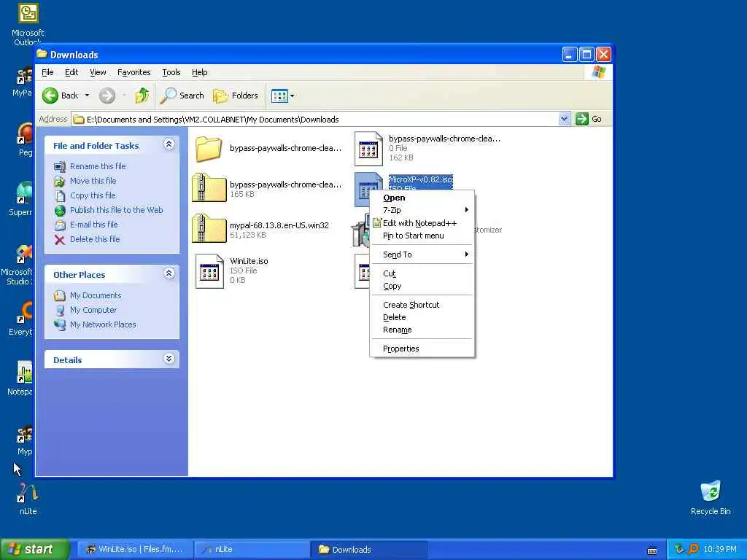747x560 pixels.
Task: Select the mypal-68.13.8 zip archive icon
Action: coord(209,228)
